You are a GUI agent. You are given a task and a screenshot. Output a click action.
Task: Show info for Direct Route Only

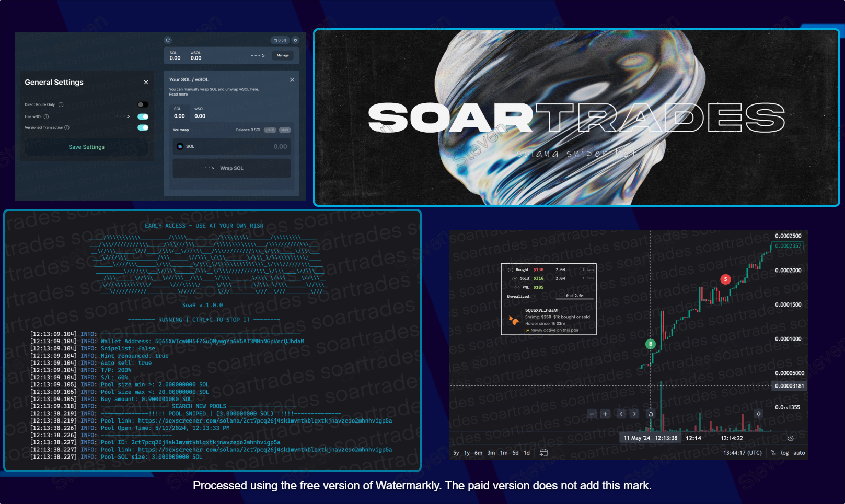[x=61, y=104]
